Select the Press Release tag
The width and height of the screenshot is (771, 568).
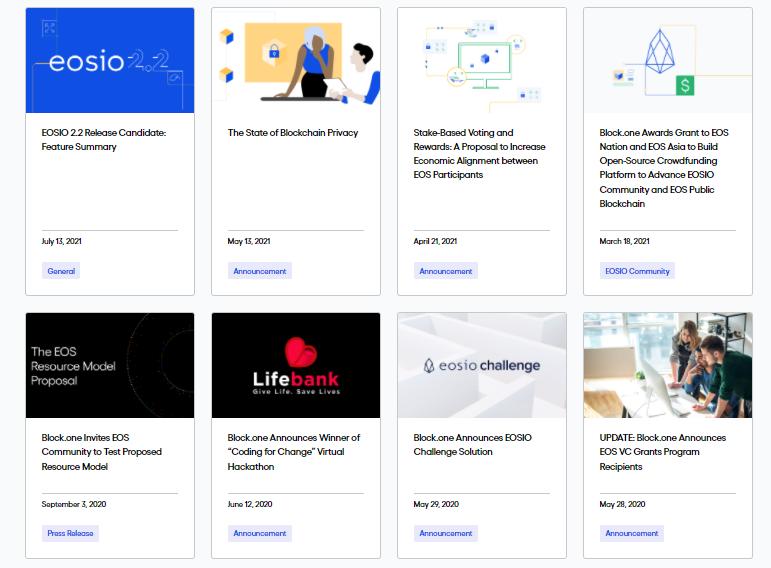[x=70, y=533]
